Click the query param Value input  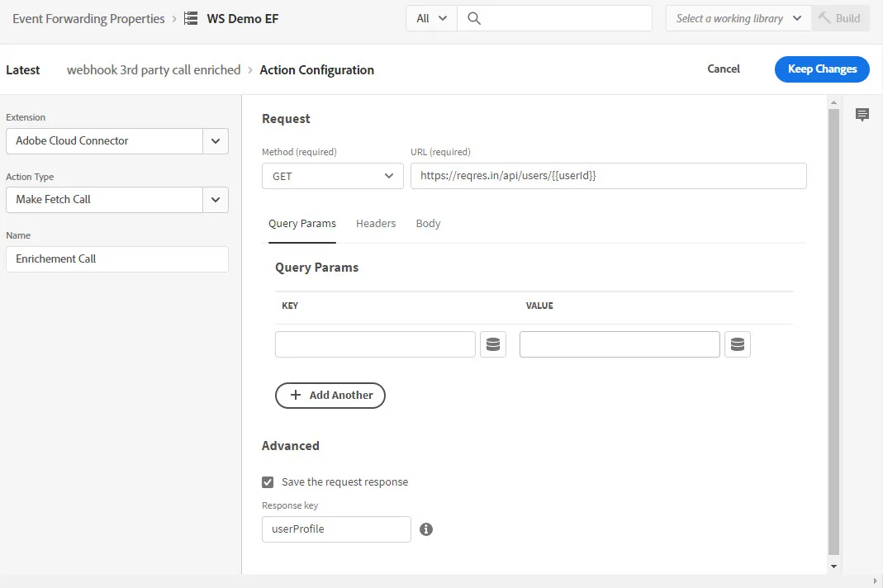[620, 344]
